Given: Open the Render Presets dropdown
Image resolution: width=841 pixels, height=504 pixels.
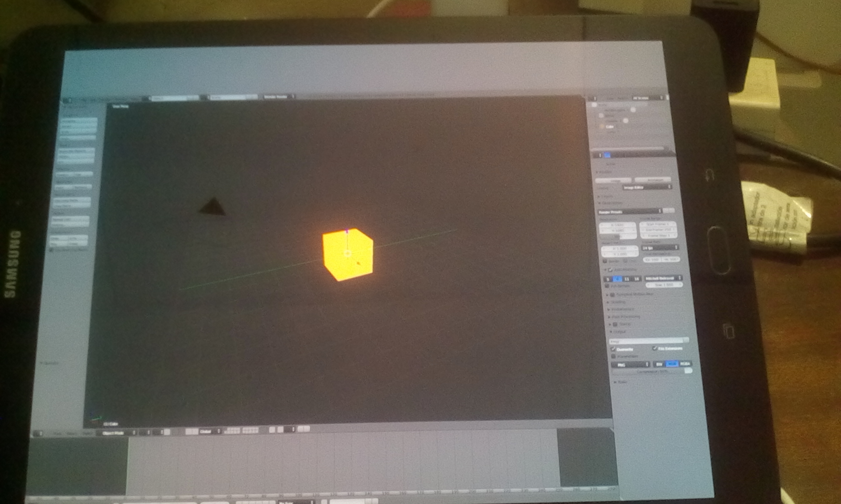Looking at the screenshot, I should pos(629,211).
